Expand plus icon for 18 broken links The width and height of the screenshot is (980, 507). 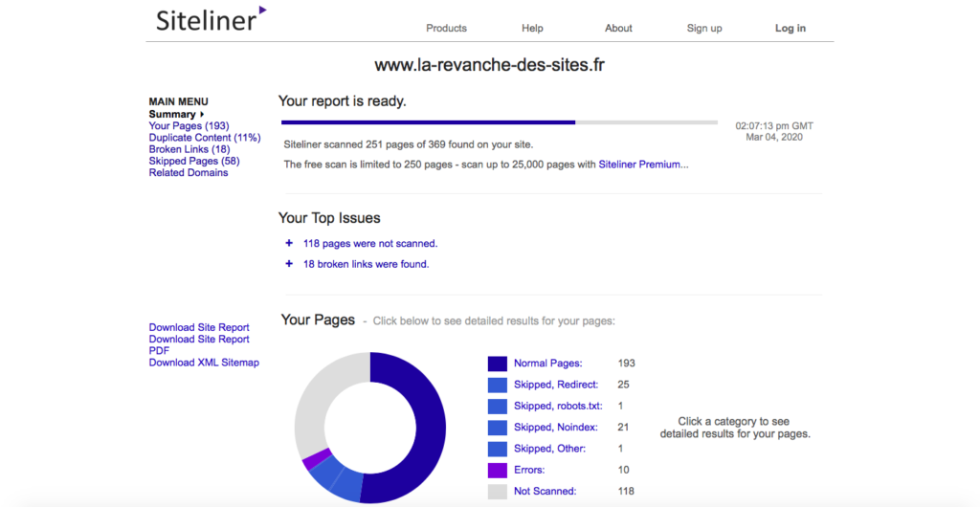point(289,264)
